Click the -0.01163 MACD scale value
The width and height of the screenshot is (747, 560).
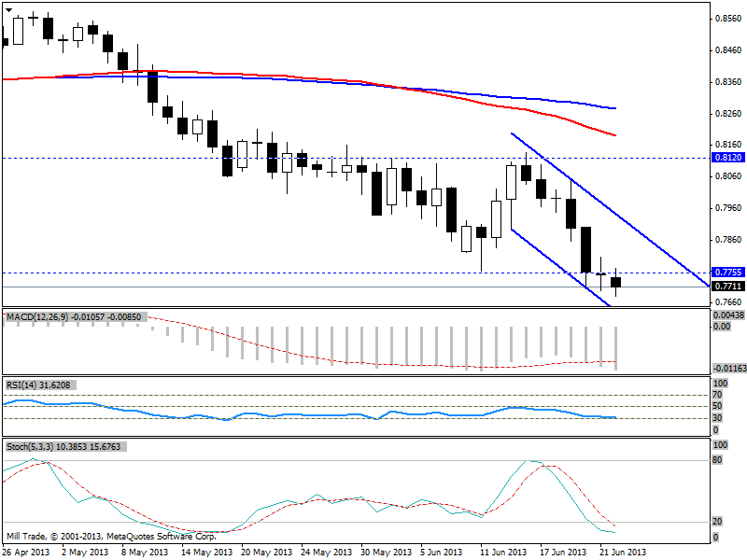(x=729, y=369)
